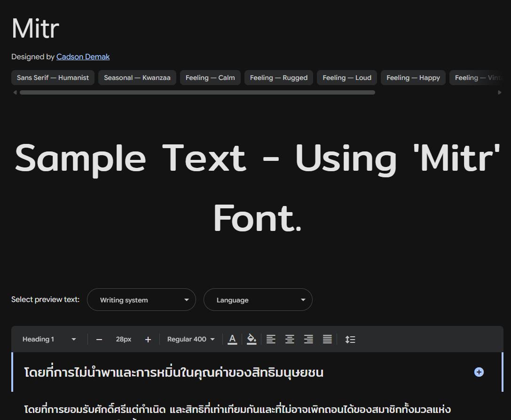This screenshot has height=420, width=511.
Task: Click the Sample Text heading preview
Action: 258,188
